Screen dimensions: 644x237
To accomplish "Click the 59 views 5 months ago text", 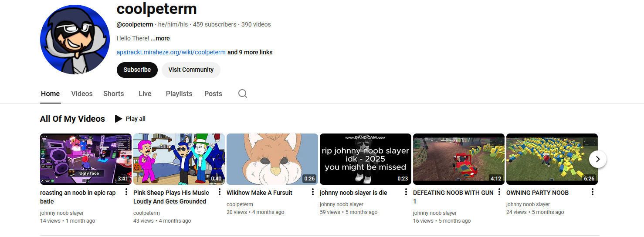I will click(349, 212).
